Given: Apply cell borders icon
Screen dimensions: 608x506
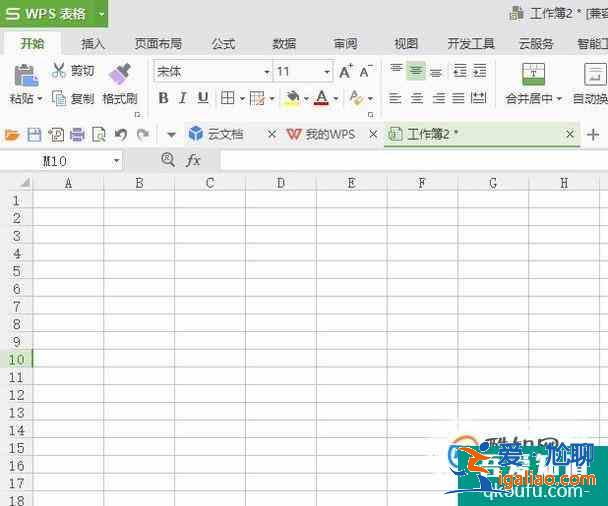Looking at the screenshot, I should 227,98.
